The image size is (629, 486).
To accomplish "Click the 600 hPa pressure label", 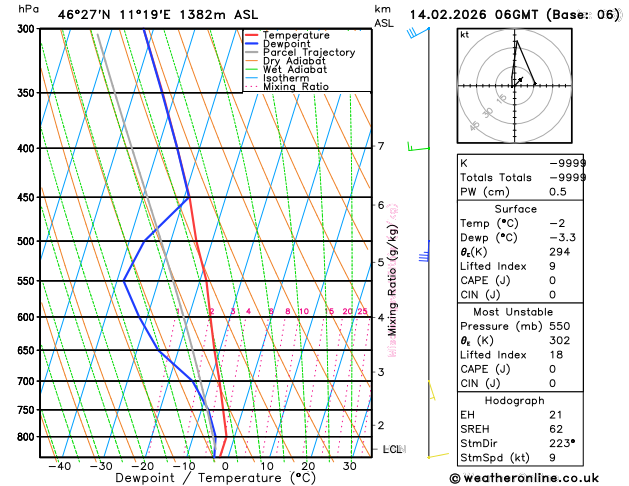I will point(28,317).
